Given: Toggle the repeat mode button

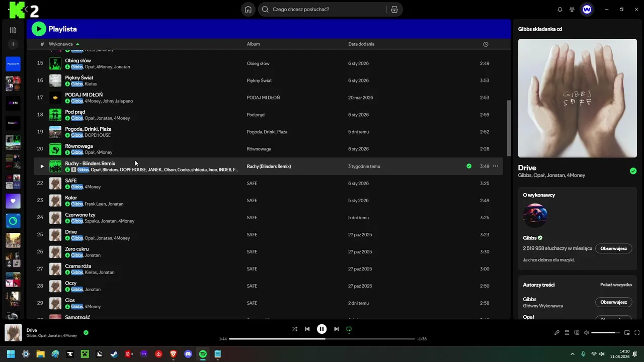Looking at the screenshot, I should pyautogui.click(x=349, y=329).
